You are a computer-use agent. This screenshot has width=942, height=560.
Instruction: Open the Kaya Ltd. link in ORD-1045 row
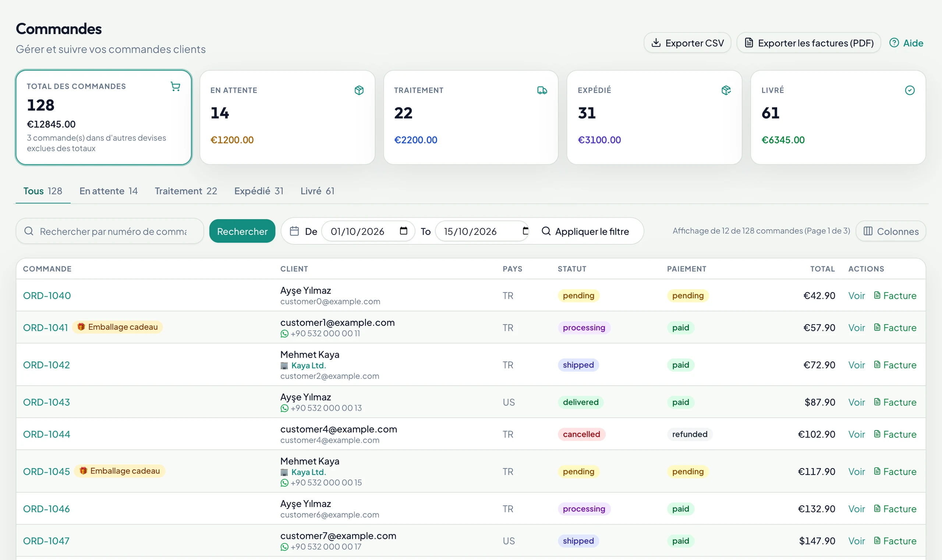pos(308,472)
